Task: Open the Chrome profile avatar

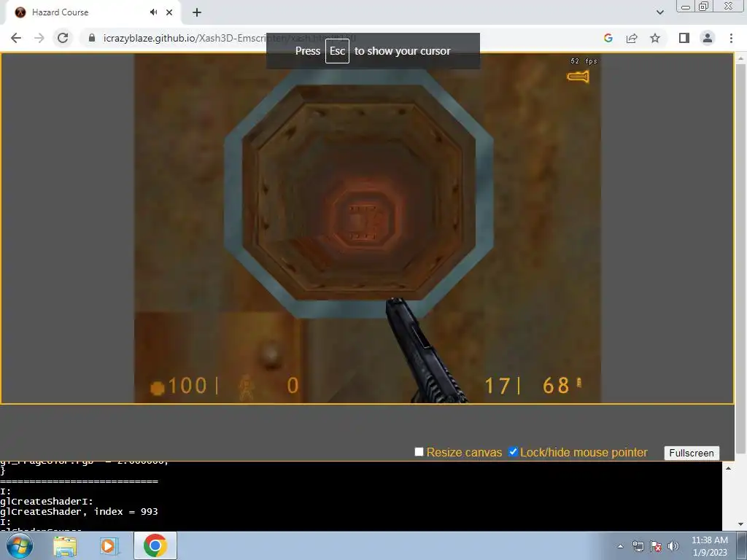Action: click(708, 38)
